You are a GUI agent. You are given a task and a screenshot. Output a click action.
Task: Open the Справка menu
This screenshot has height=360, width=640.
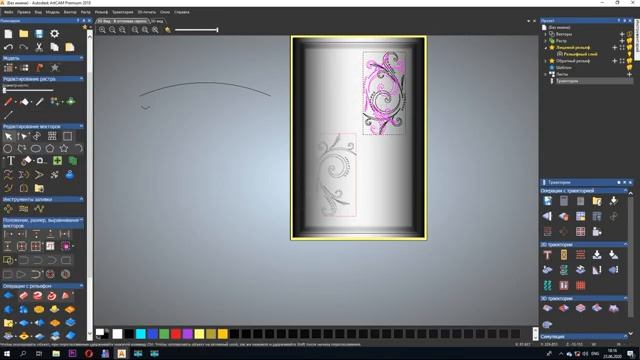tap(182, 12)
